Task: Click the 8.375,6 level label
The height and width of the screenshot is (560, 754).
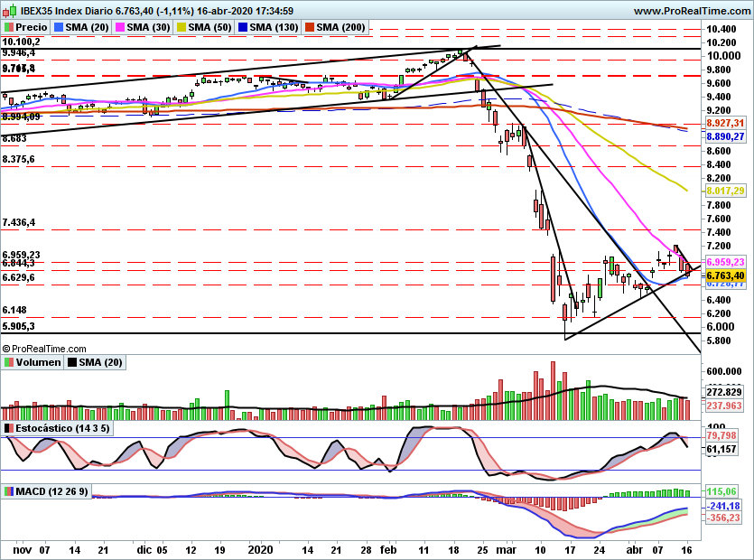Action: pyautogui.click(x=19, y=159)
